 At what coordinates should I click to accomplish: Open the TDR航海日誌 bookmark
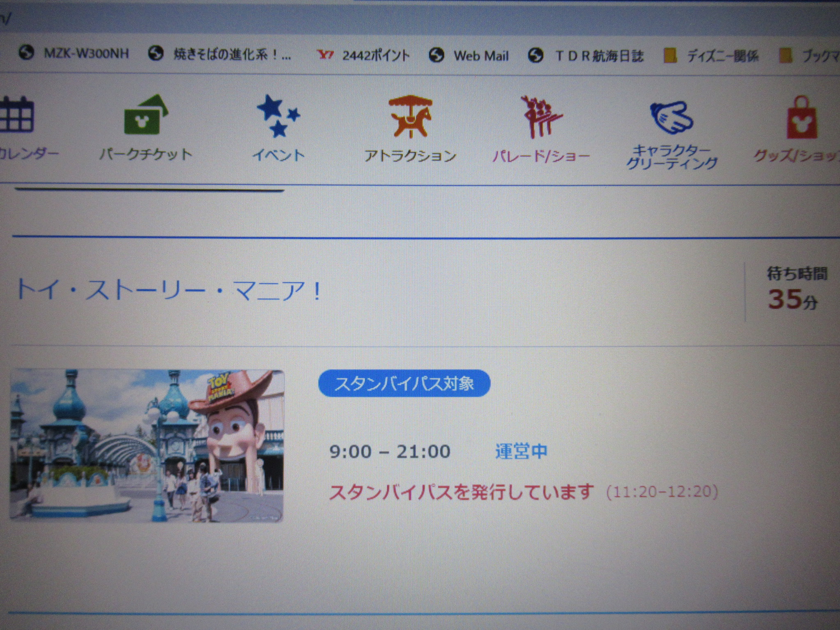599,56
